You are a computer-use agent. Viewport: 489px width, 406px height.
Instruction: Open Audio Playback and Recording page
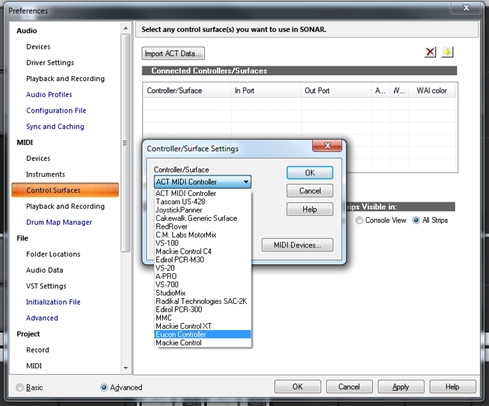(65, 79)
